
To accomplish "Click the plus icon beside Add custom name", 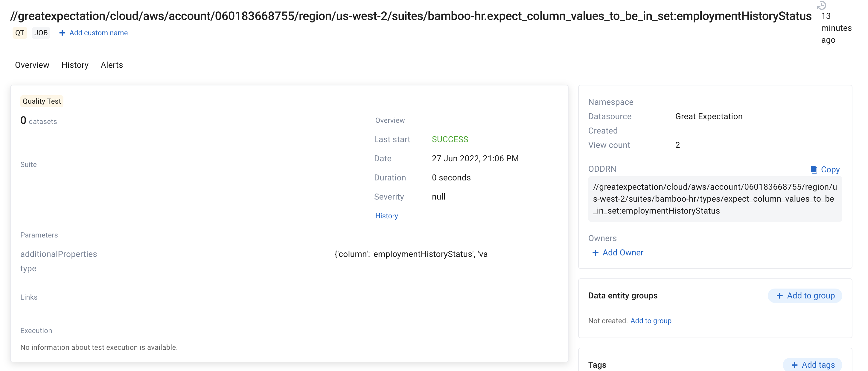I will [62, 33].
